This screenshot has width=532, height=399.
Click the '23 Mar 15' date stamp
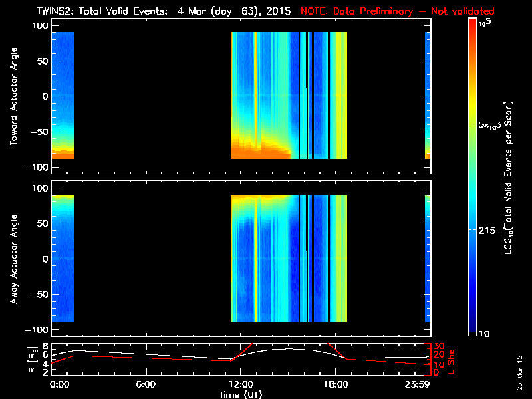(521, 374)
